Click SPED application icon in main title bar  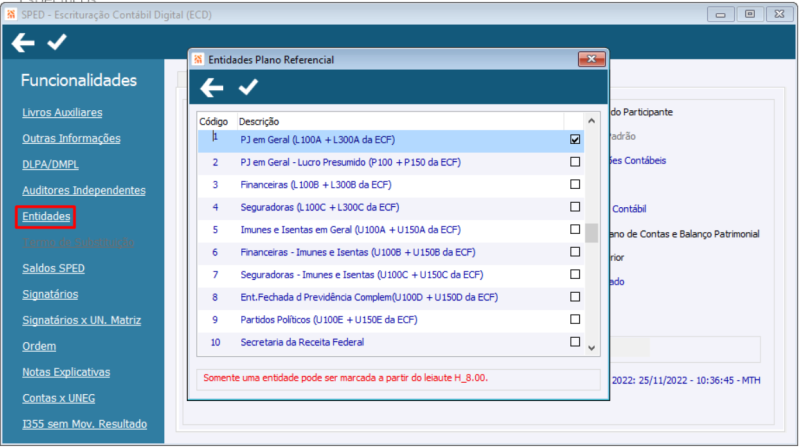coord(11,14)
